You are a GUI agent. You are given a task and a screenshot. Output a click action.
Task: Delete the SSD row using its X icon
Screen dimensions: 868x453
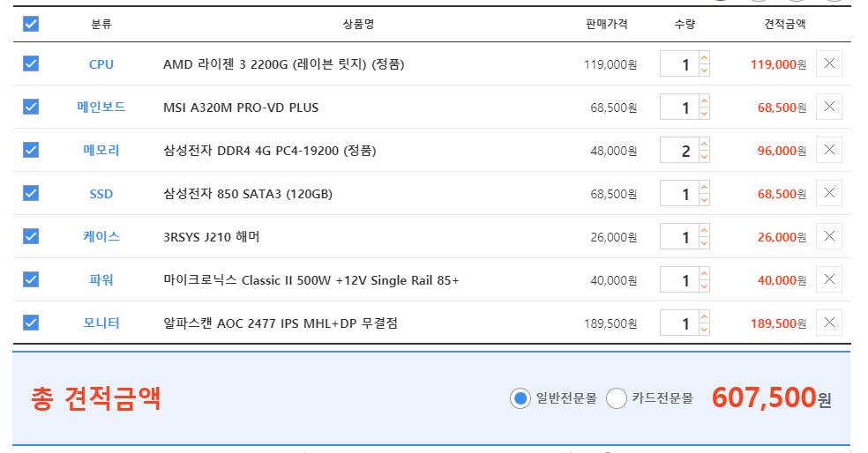coord(828,193)
